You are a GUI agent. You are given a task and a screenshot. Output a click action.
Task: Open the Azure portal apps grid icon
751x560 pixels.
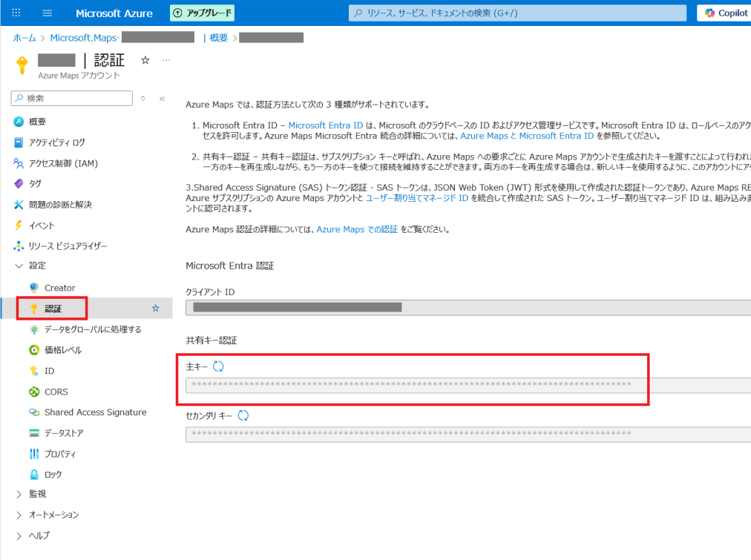pos(16,13)
